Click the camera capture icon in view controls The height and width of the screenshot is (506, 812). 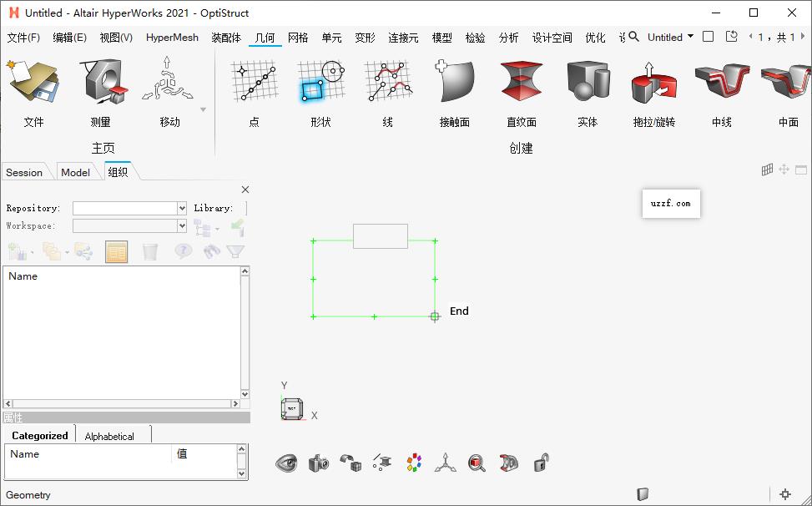click(x=319, y=463)
